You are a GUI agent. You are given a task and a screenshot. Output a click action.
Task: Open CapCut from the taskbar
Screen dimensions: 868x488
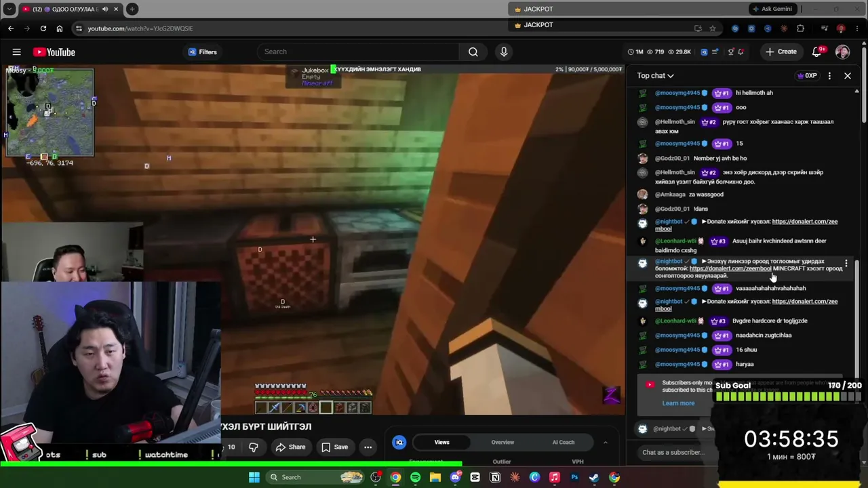[475, 477]
